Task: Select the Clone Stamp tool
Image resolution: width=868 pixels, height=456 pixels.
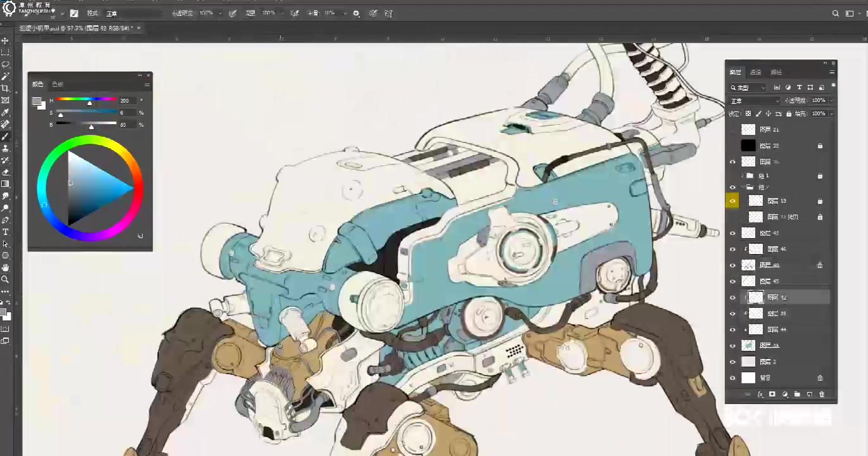Action: [x=5, y=148]
